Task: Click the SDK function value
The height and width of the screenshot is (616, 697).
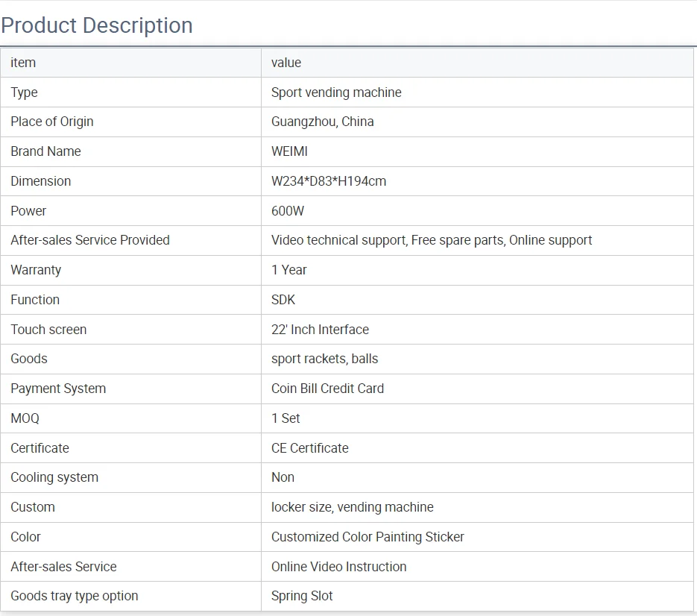Action: point(283,300)
